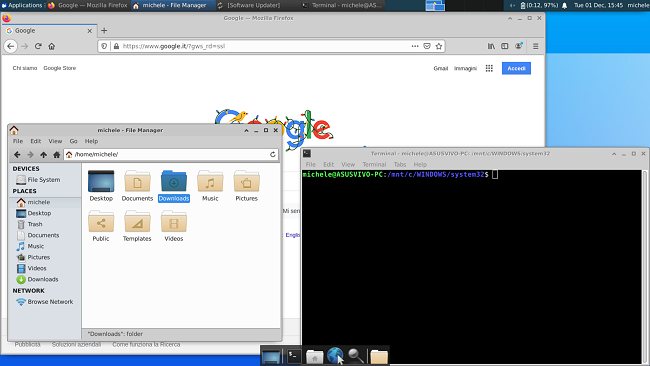This screenshot has height=366, width=650.
Task: Open Help menu in File Manager
Action: click(x=91, y=141)
